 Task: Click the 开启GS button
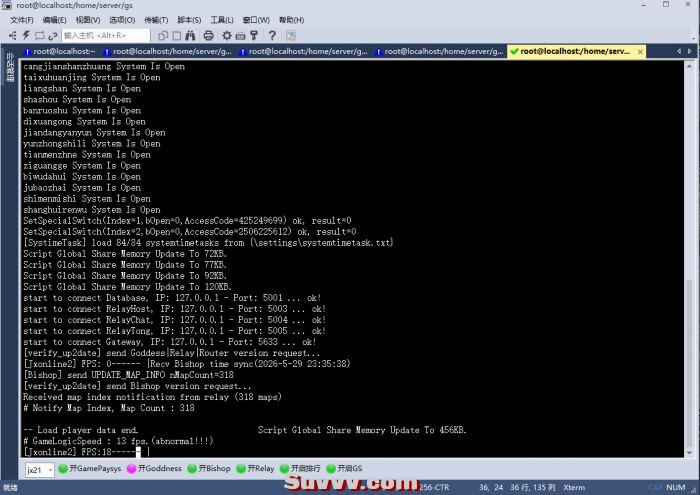[345, 468]
